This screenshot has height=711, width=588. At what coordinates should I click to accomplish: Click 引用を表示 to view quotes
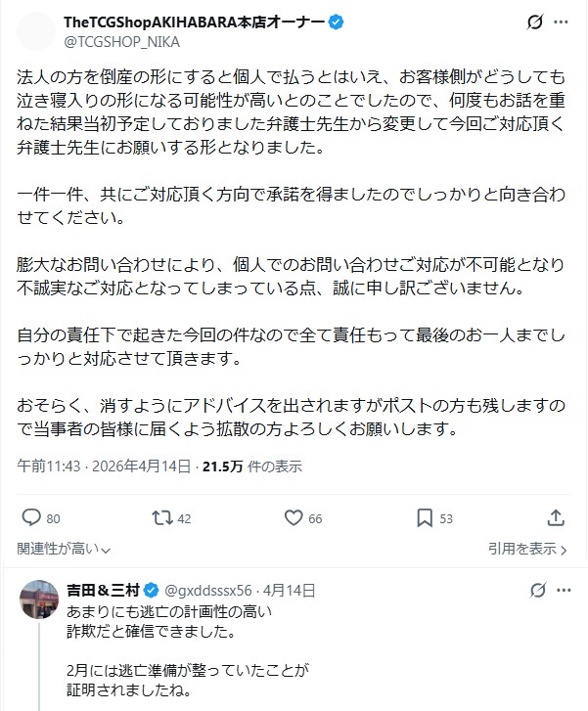click(x=528, y=549)
